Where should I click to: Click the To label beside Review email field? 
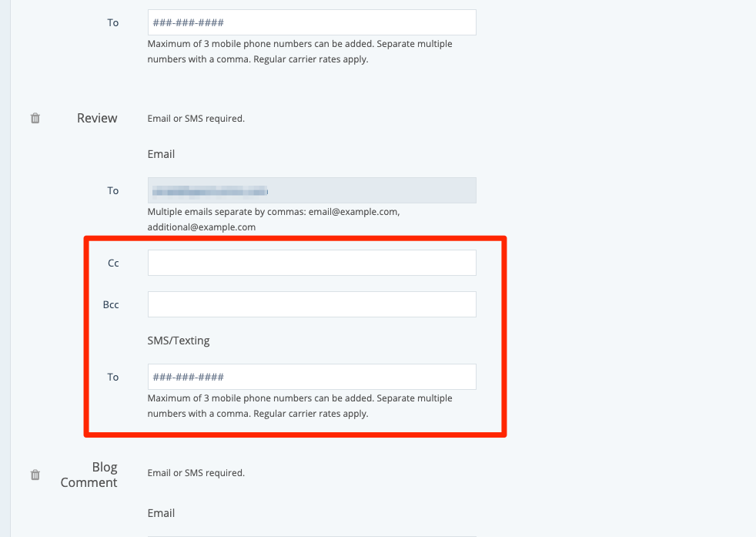click(x=113, y=191)
